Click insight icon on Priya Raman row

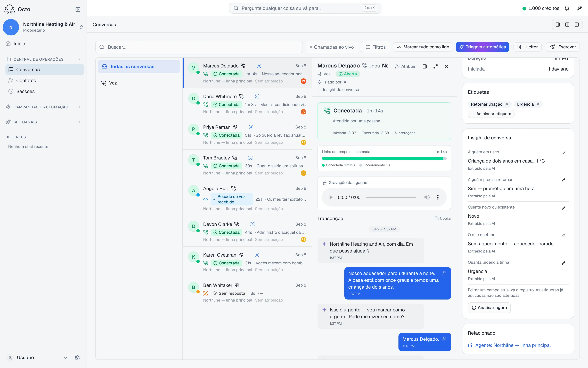tap(251, 127)
